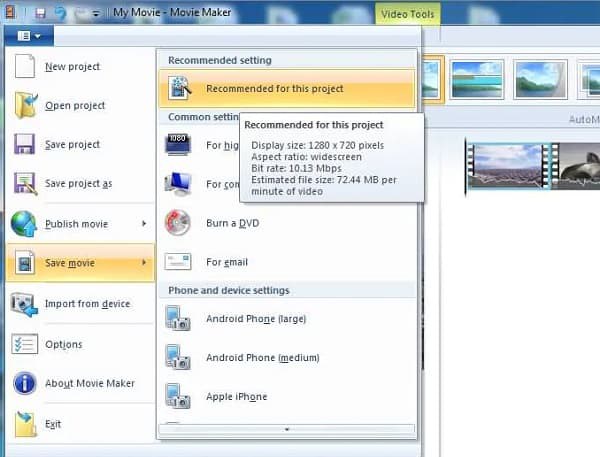Click About Movie Maker label

coord(90,383)
